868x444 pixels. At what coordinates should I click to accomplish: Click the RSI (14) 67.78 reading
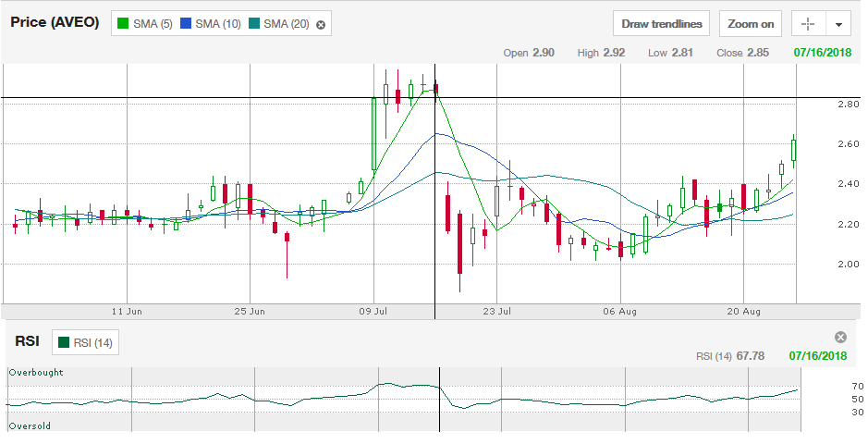pos(730,356)
